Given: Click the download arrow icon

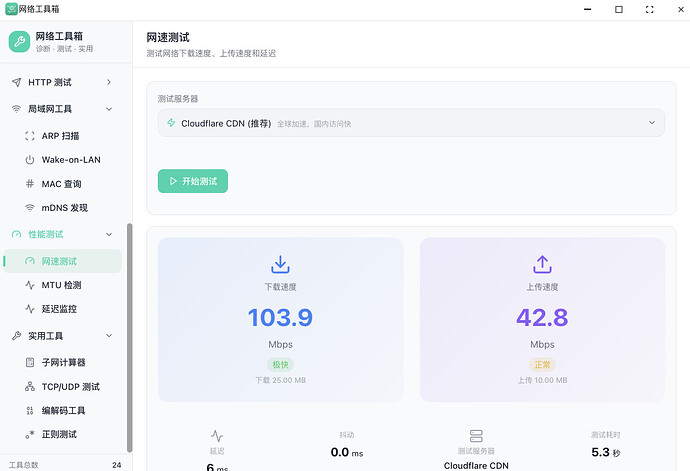Looking at the screenshot, I should [x=280, y=264].
